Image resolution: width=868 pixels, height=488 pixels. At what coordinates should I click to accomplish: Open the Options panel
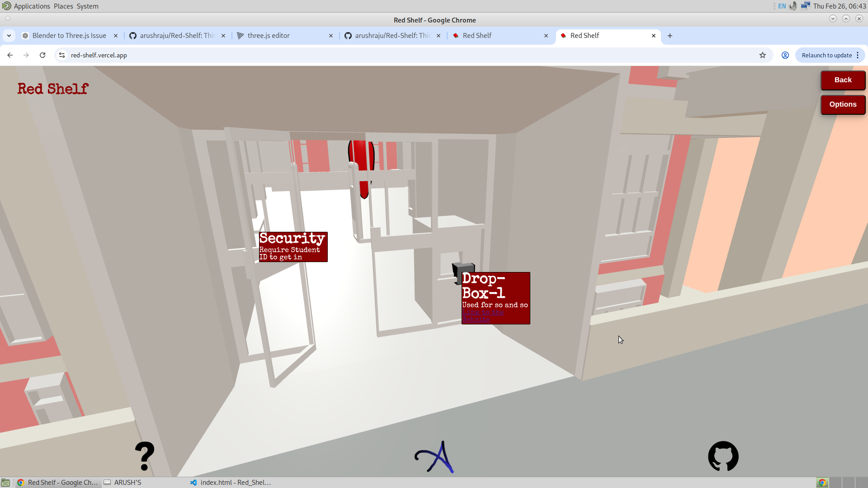(843, 104)
